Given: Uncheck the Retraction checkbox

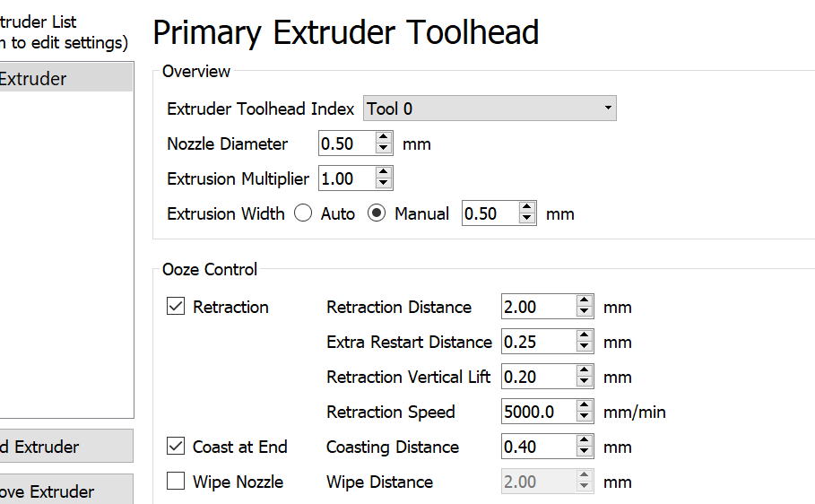Looking at the screenshot, I should coord(176,307).
